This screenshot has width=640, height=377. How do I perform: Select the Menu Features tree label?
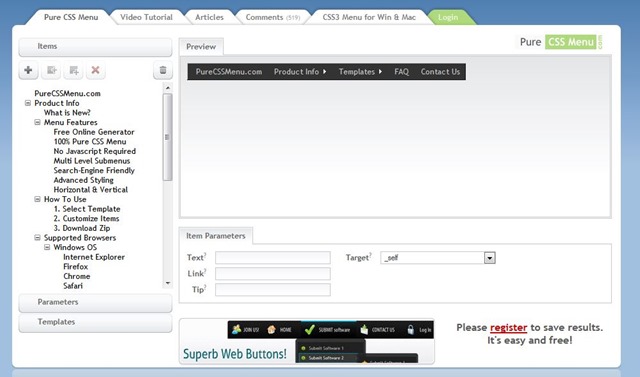[x=71, y=122]
